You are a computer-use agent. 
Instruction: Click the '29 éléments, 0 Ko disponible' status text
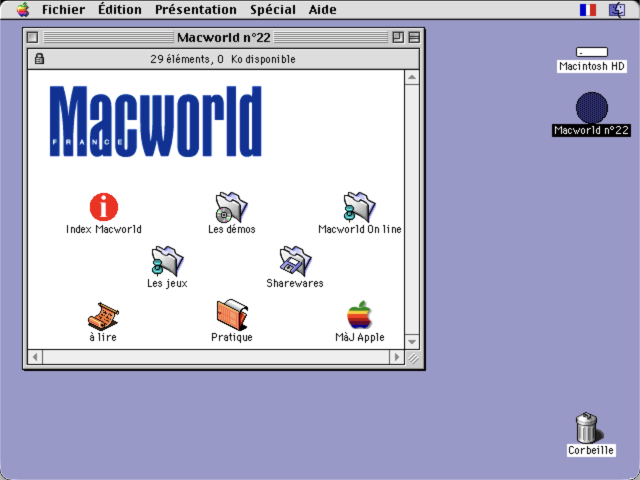(223, 59)
